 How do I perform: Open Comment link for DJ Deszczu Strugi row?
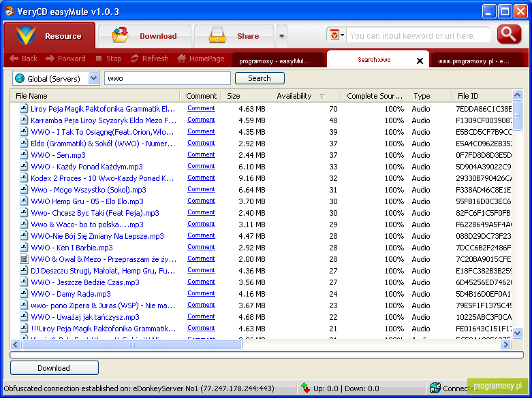point(201,270)
